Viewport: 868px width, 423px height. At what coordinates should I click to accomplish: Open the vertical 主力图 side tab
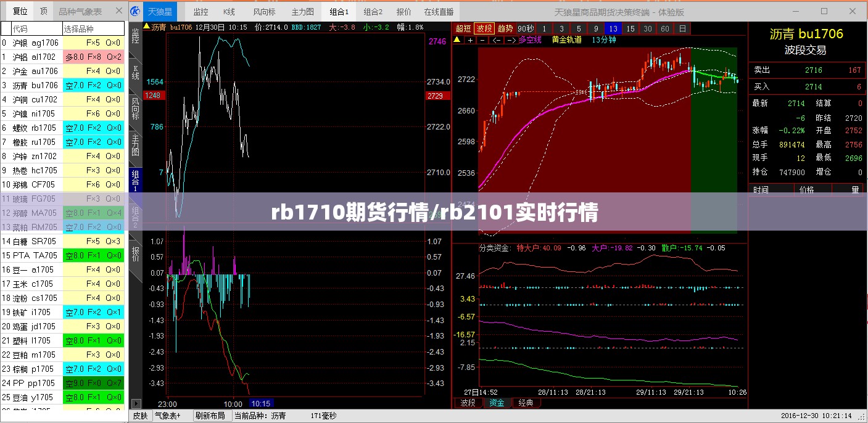[x=136, y=145]
